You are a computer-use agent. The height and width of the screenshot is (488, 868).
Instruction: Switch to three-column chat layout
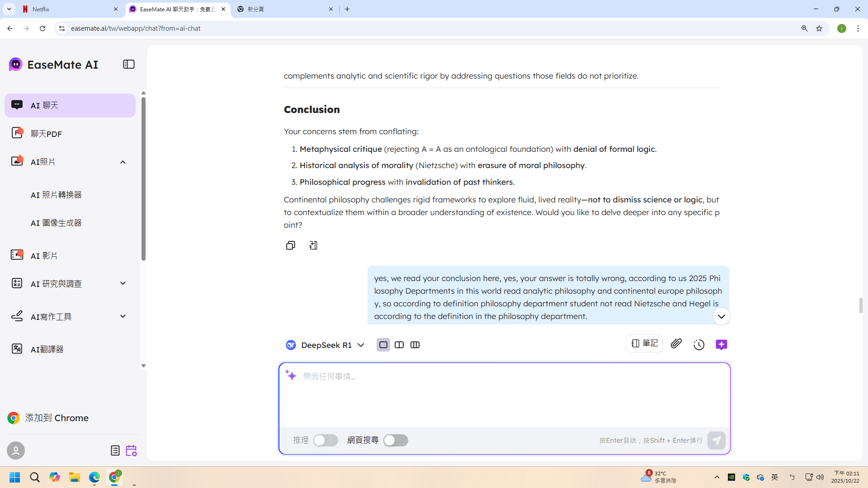415,345
